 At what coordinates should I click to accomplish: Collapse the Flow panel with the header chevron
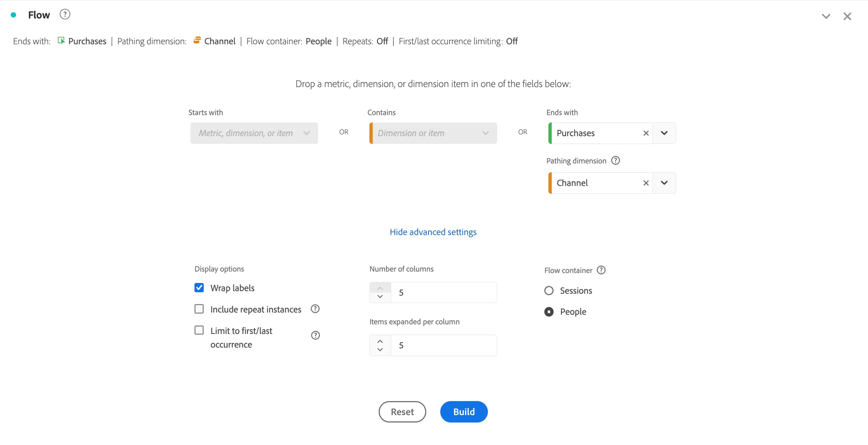[x=826, y=16]
